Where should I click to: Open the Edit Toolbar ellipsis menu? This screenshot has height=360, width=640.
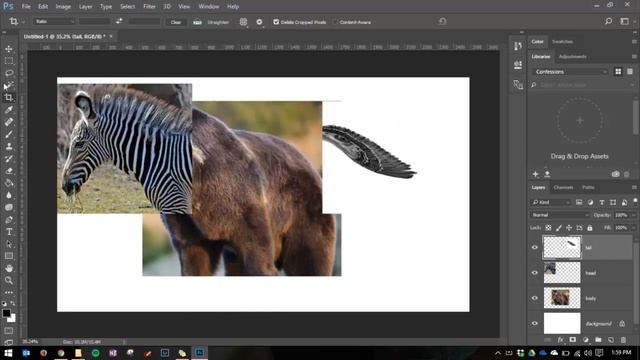coord(9,292)
